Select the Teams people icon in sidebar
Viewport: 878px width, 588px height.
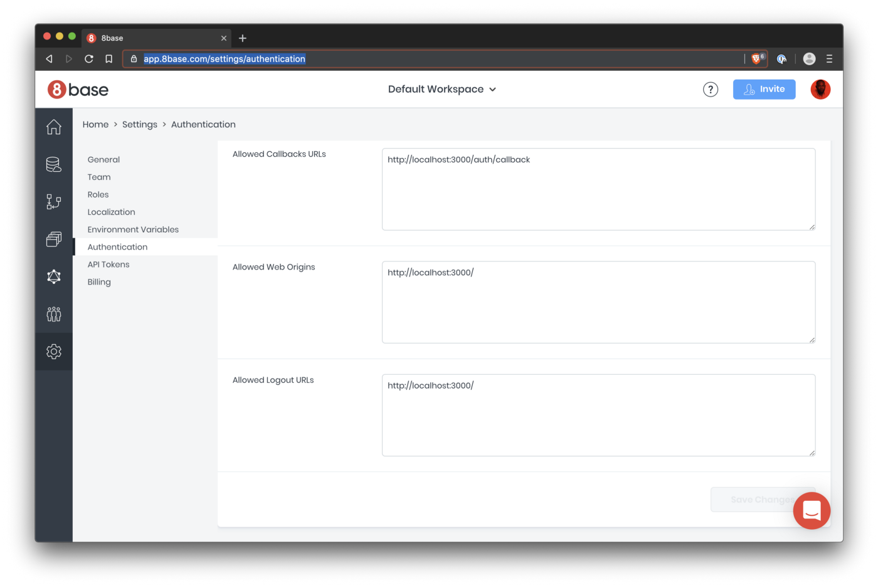point(54,314)
